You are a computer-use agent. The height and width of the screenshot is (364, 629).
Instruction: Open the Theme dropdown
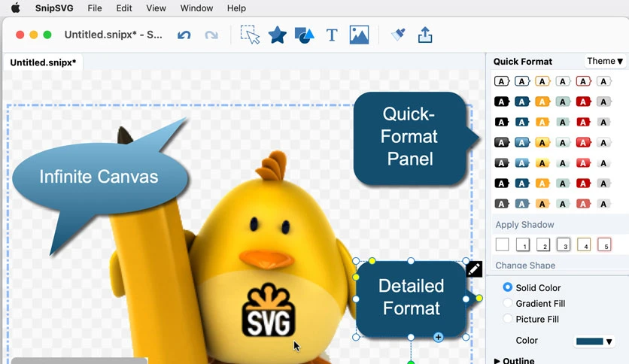point(605,62)
